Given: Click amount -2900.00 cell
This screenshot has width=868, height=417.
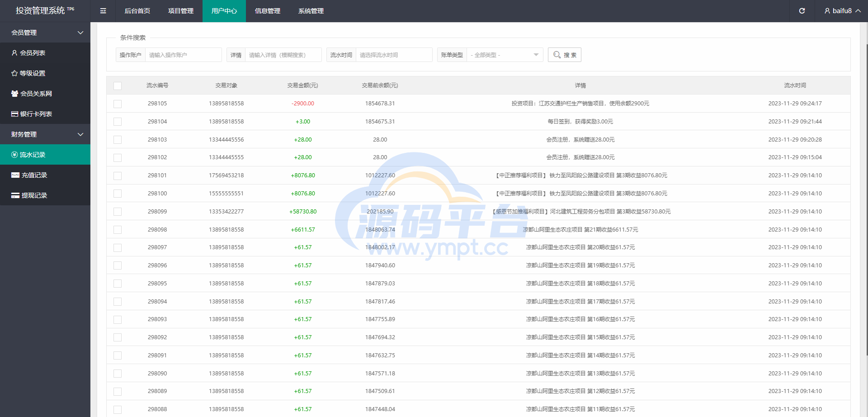Looking at the screenshot, I should pos(303,104).
